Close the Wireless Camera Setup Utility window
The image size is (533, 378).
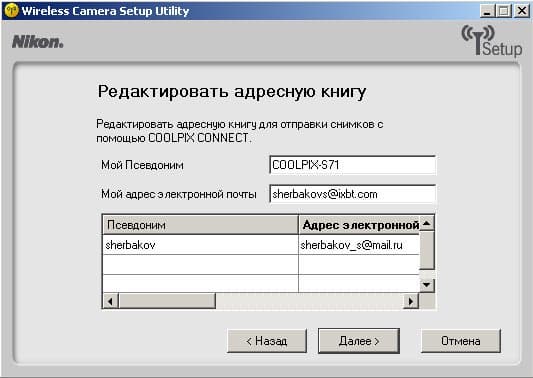(x=521, y=11)
